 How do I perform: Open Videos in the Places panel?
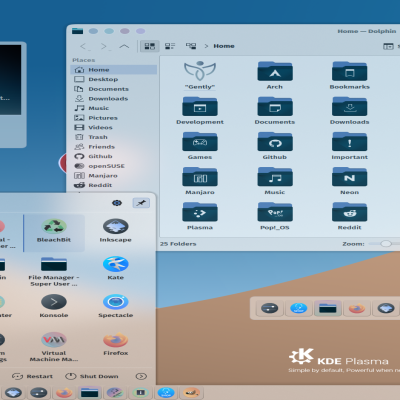(x=114, y=127)
